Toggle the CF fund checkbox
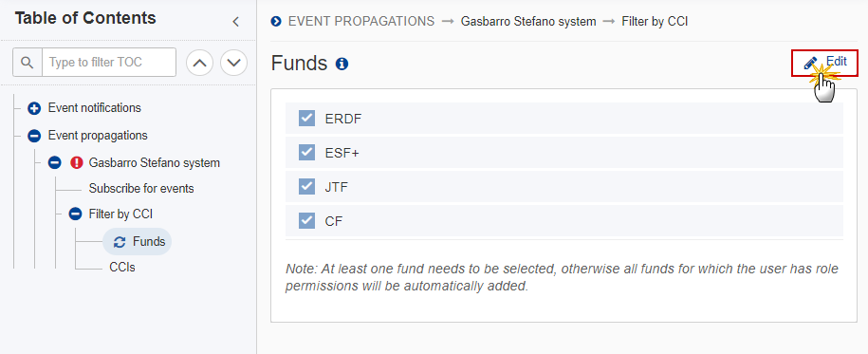Image resolution: width=868 pixels, height=354 pixels. point(306,221)
